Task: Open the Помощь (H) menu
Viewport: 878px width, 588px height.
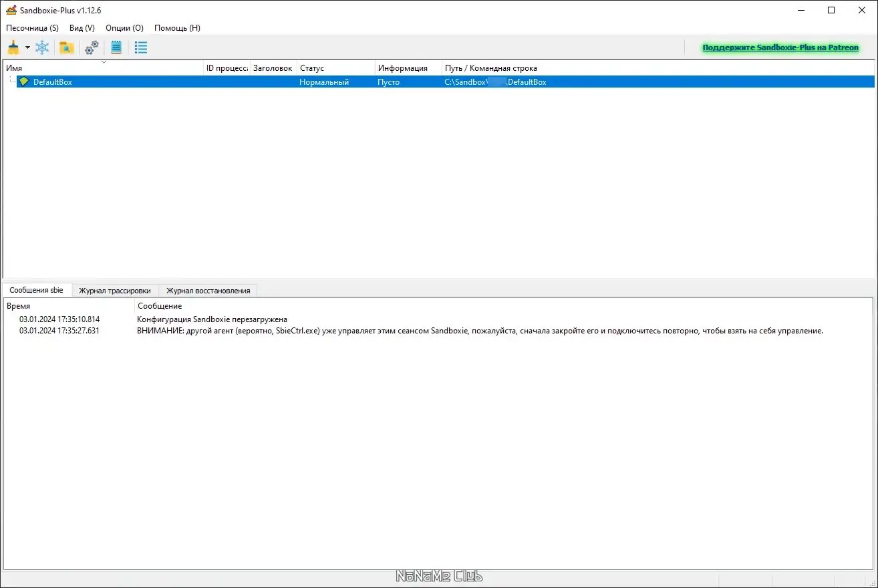Action: (177, 28)
